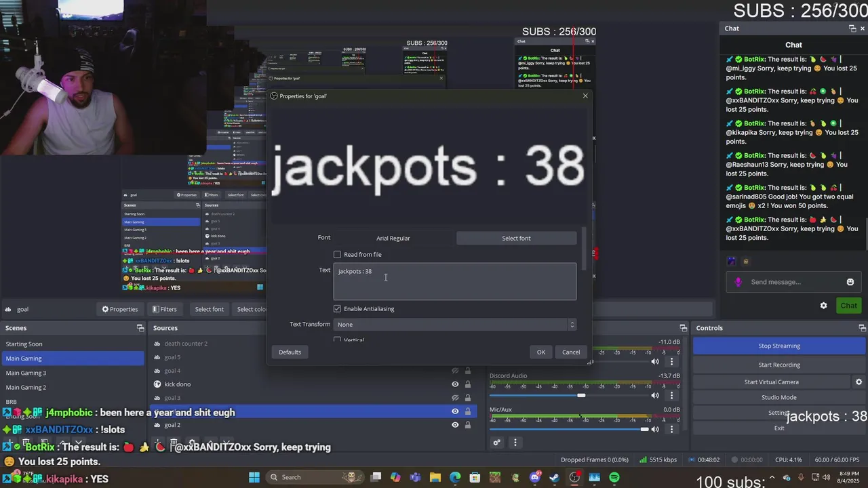Image resolution: width=868 pixels, height=488 pixels.
Task: Open the -11.0 dB channel options menu
Action: pyautogui.click(x=671, y=361)
